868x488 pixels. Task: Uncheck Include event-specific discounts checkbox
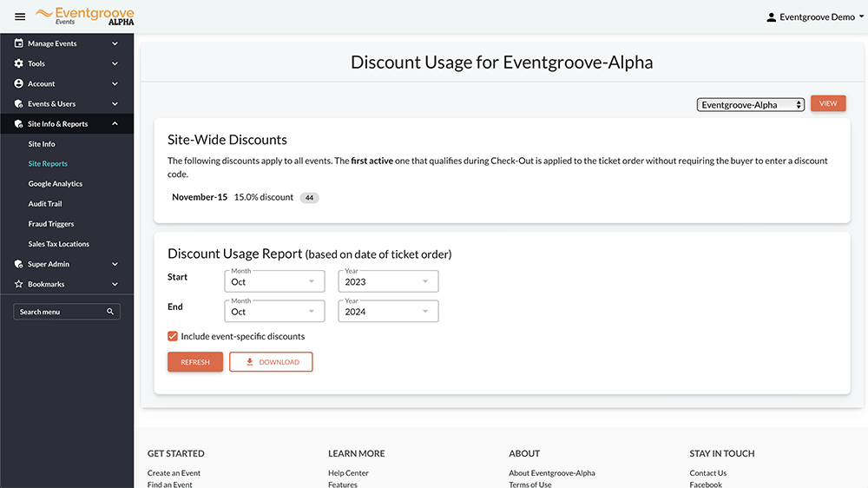click(173, 336)
